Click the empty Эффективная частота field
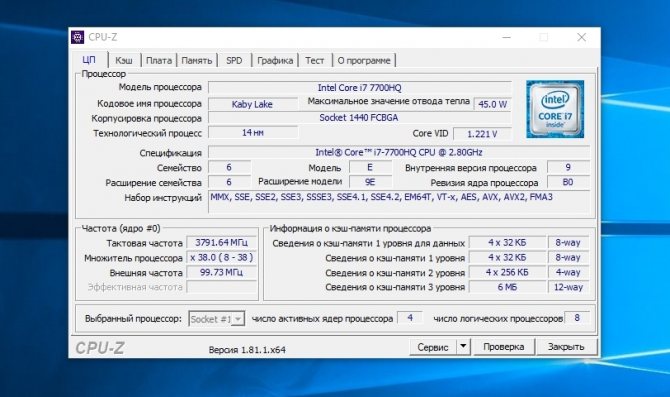Screen dimensions: 670x397 (x=221, y=287)
